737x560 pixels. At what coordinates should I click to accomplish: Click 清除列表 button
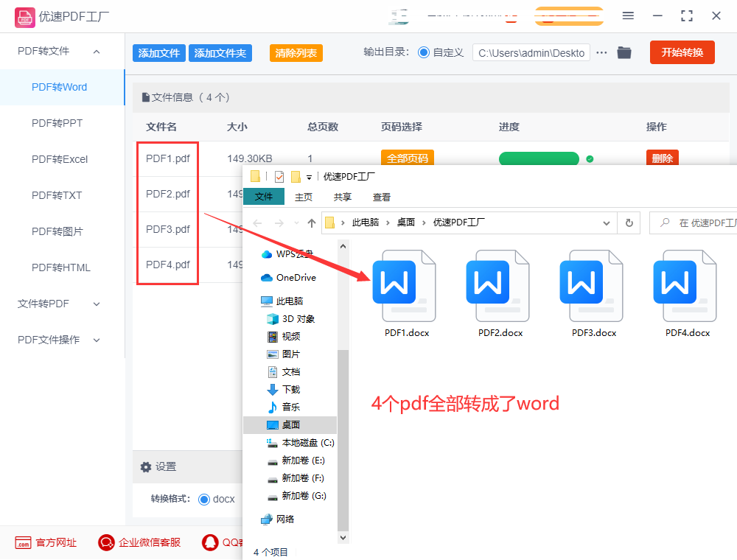tap(296, 53)
